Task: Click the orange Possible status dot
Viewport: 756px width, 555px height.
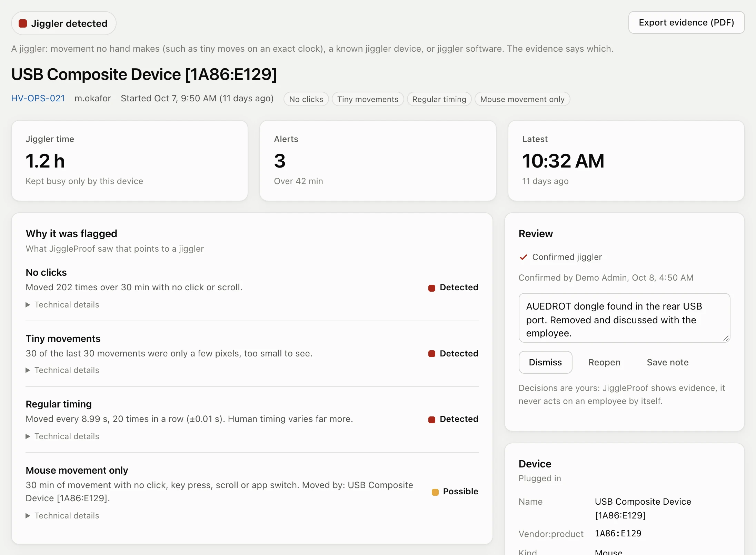Action: pyautogui.click(x=435, y=492)
